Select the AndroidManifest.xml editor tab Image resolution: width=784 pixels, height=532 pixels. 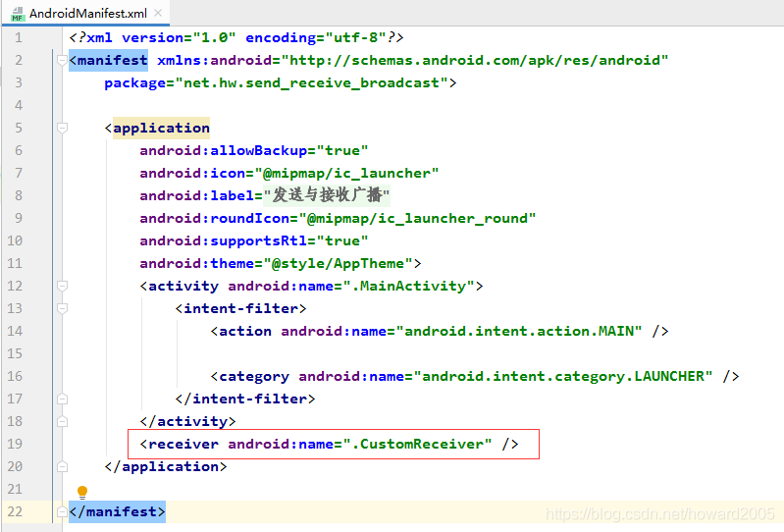85,13
